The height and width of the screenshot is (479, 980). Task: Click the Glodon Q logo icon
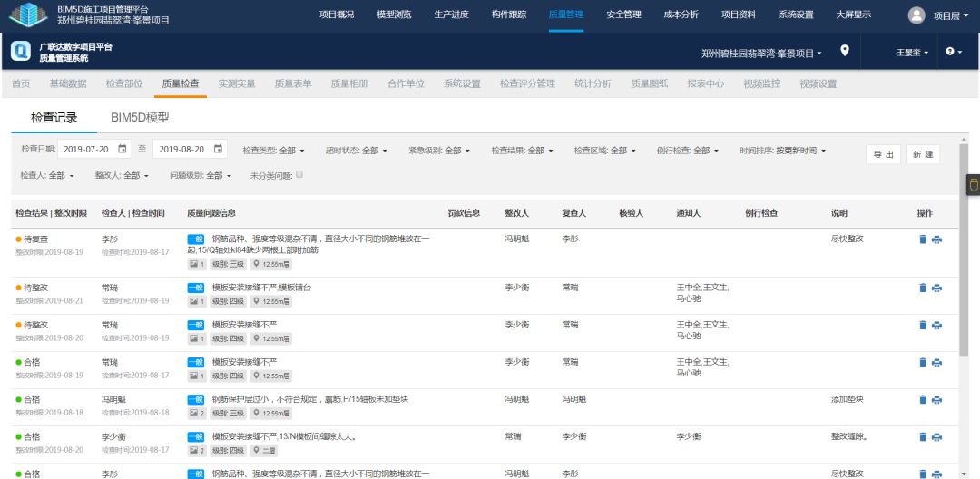point(21,51)
